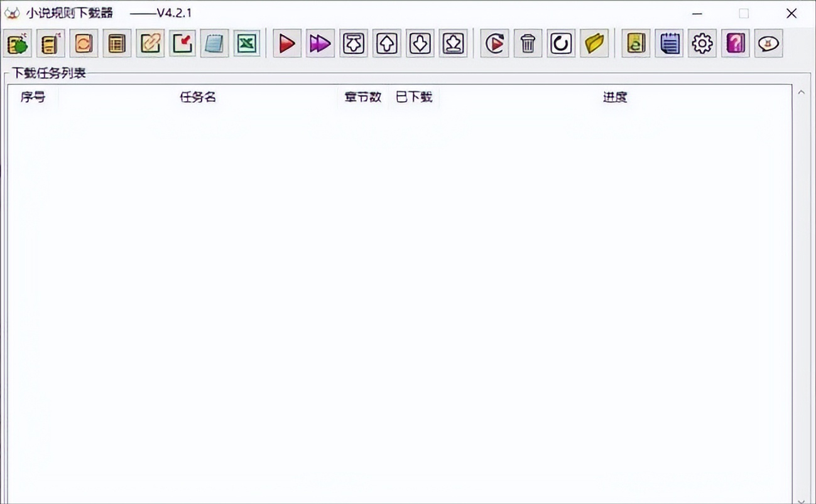Open settings with the gear icon
The image size is (816, 504).
702,43
